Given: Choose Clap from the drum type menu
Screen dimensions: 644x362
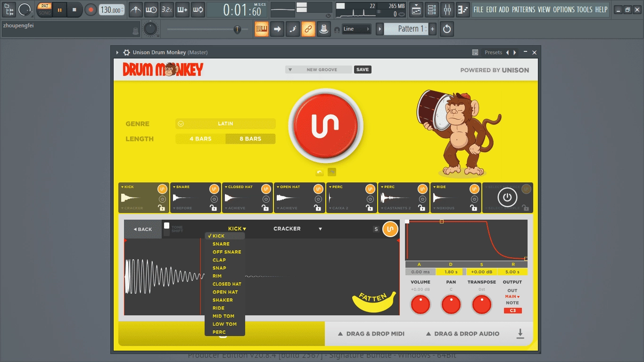Looking at the screenshot, I should pos(225,260).
